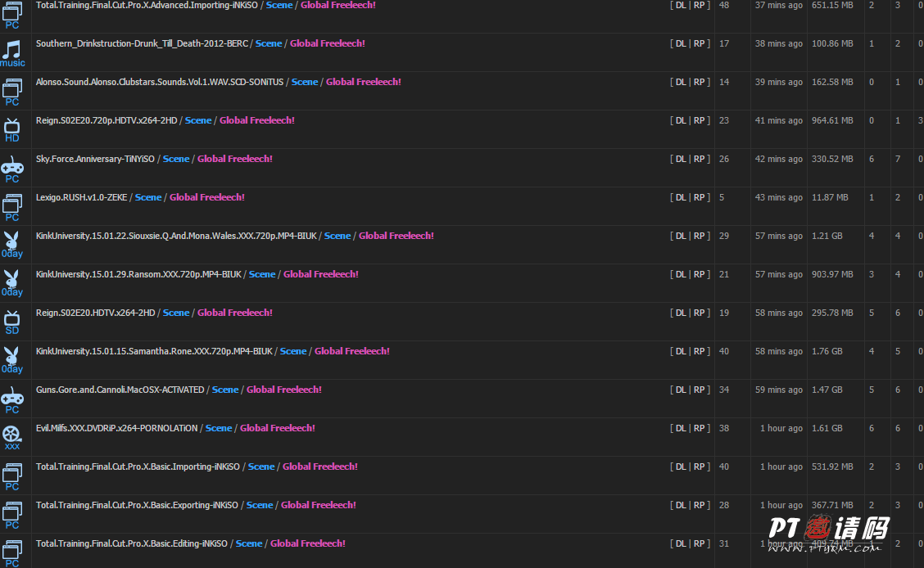Click the PC icon beside Total.Training Basic.Exporting
Screen dimensions: 924x568
pyautogui.click(x=12, y=515)
